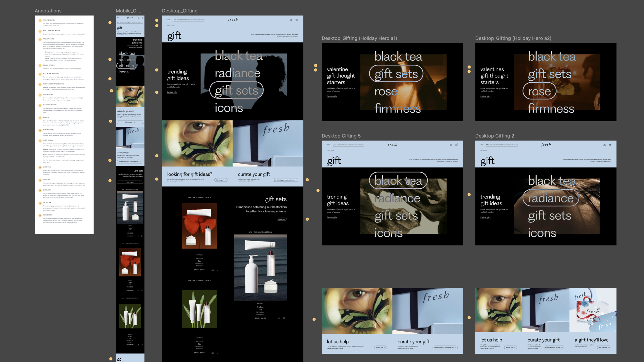644x362 pixels.
Task: Click the yellow annotation marker beside the Desktop_Gifting hero
Action: point(157,70)
